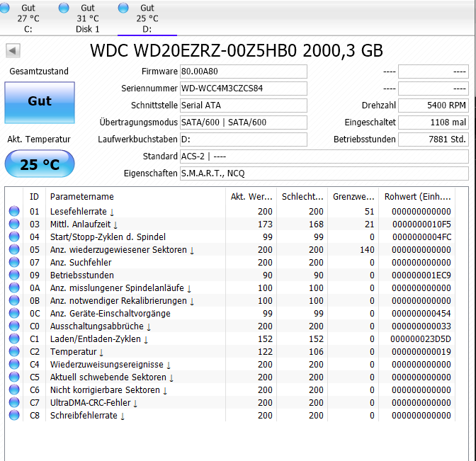Click status orb for misslungener Spindelanläufe row
Screen dimensions: 476x461
(x=14, y=288)
